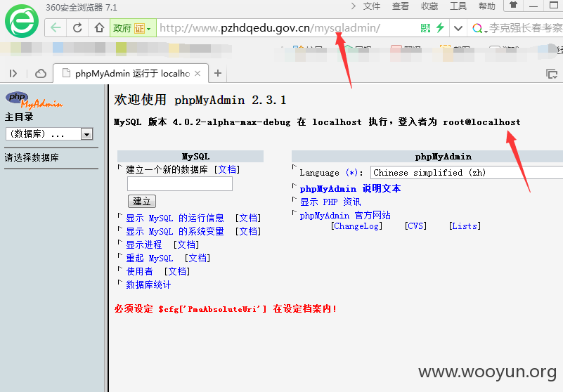
Task: Open a new tab with plus button
Action: click(x=218, y=73)
